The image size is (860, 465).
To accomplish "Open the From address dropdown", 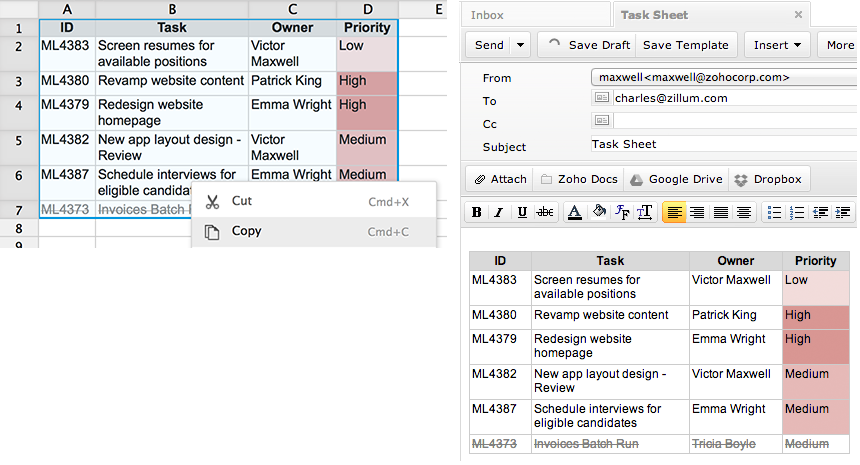I will pos(720,77).
